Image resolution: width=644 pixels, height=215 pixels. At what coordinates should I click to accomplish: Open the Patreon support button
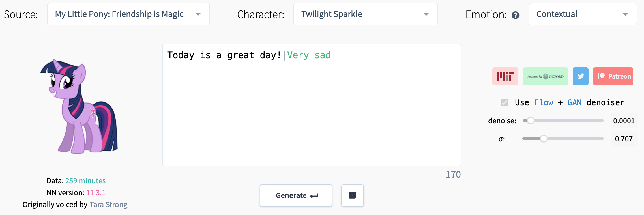coord(613,76)
